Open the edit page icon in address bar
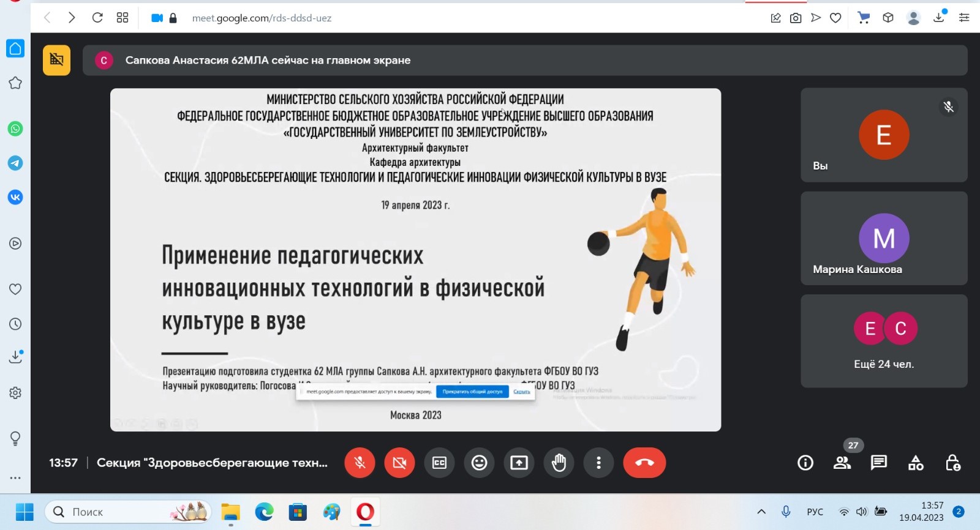Viewport: 980px width, 530px height. point(776,18)
